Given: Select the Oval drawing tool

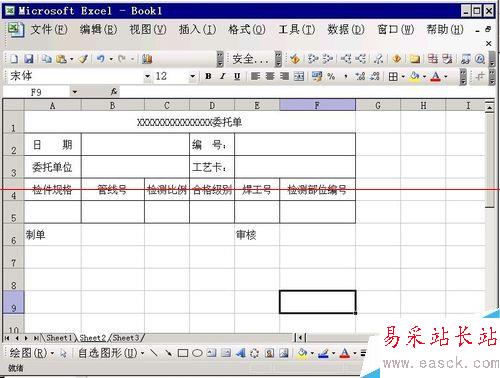Looking at the screenshot, I should [x=197, y=353].
